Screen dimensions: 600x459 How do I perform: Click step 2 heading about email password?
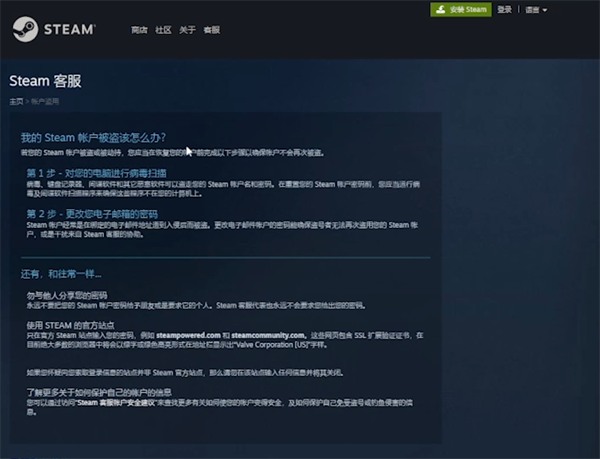92,214
